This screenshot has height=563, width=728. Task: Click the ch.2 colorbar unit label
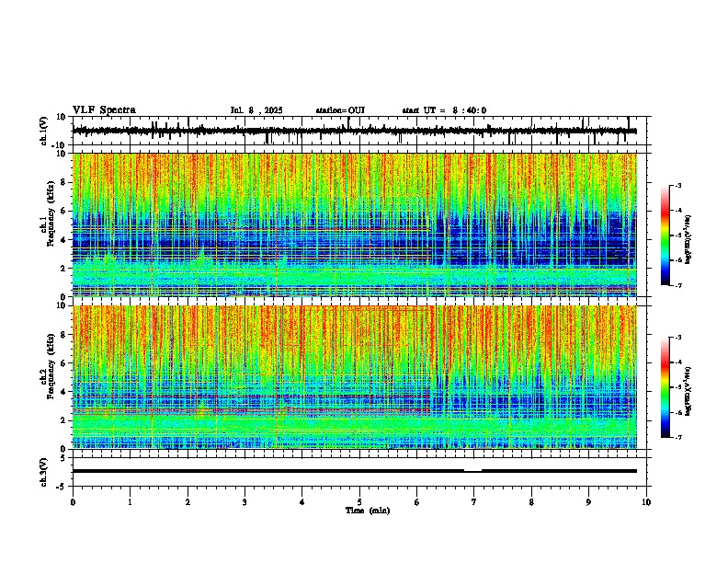(688, 391)
